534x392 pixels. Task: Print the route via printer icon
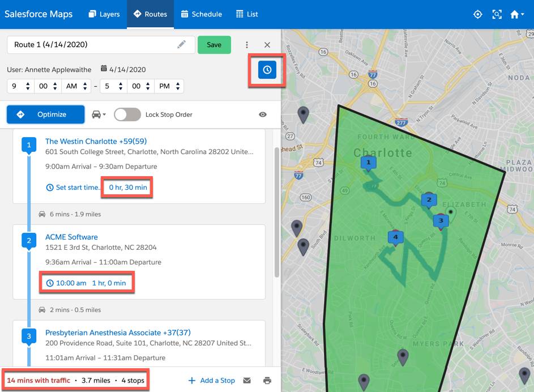tap(267, 381)
